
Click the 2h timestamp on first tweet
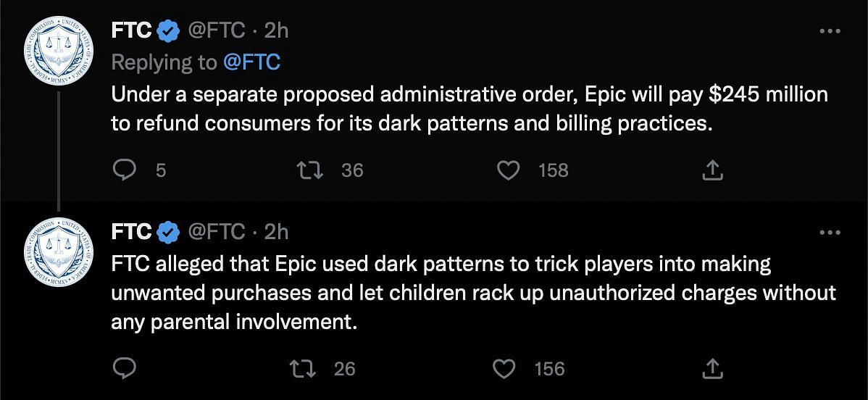point(276,30)
